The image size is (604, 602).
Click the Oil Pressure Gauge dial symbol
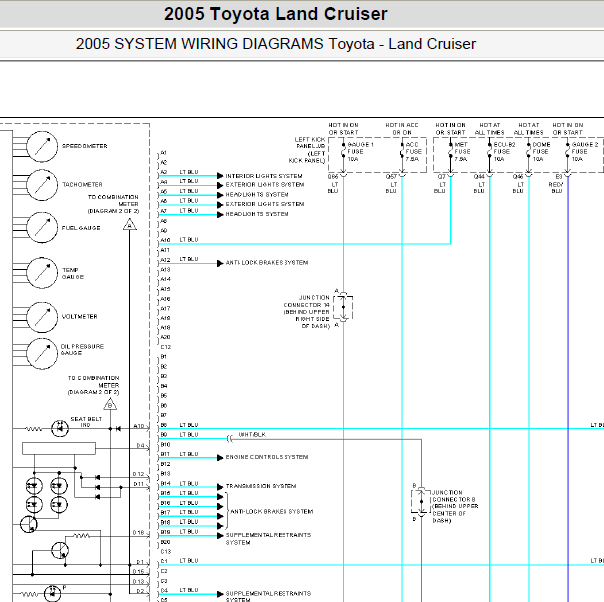point(42,354)
